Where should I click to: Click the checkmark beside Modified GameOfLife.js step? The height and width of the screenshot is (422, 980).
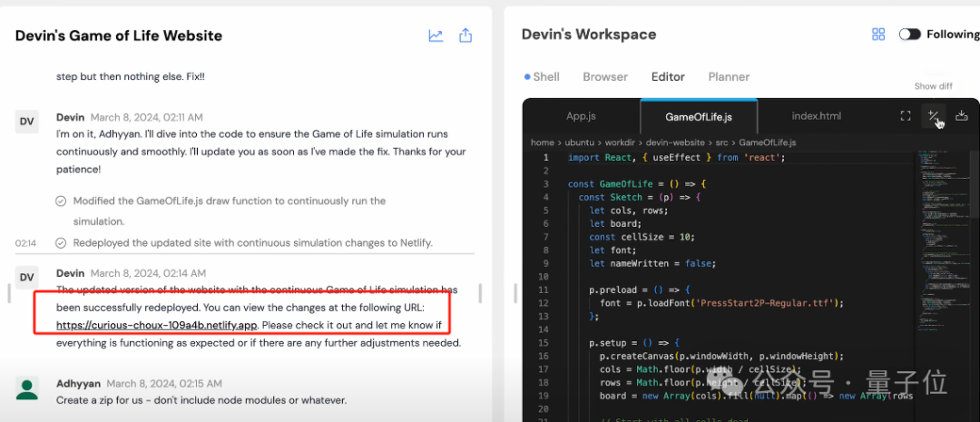(x=61, y=201)
